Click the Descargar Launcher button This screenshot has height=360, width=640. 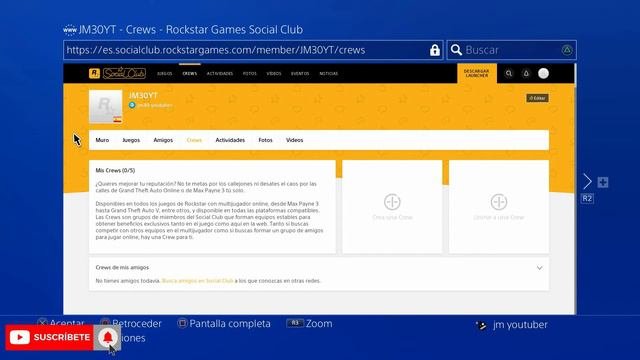pos(477,73)
